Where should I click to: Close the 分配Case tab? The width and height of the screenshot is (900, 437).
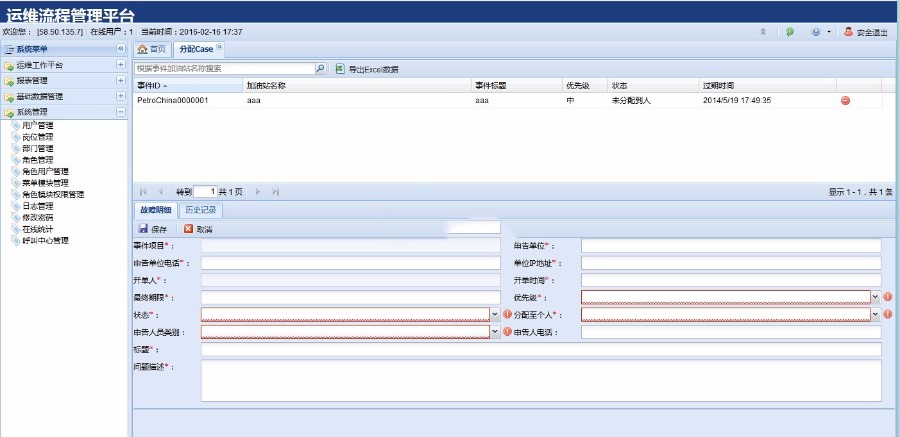219,47
